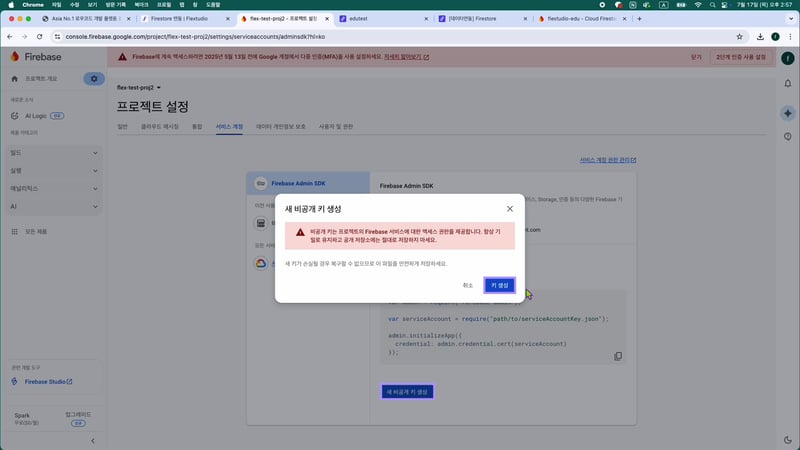
Task: Switch to the 클라우드 메시징 tab
Action: click(160, 127)
